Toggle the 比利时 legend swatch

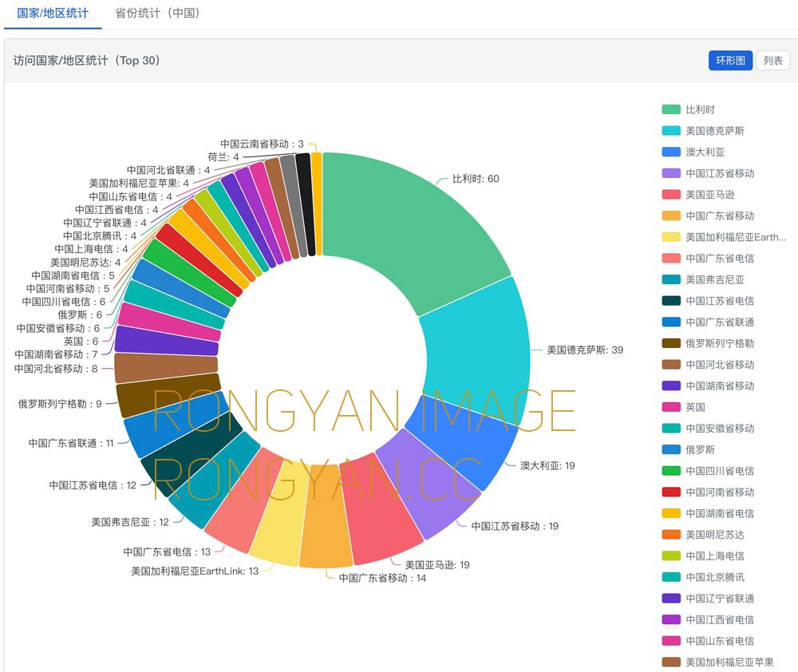tap(671, 109)
